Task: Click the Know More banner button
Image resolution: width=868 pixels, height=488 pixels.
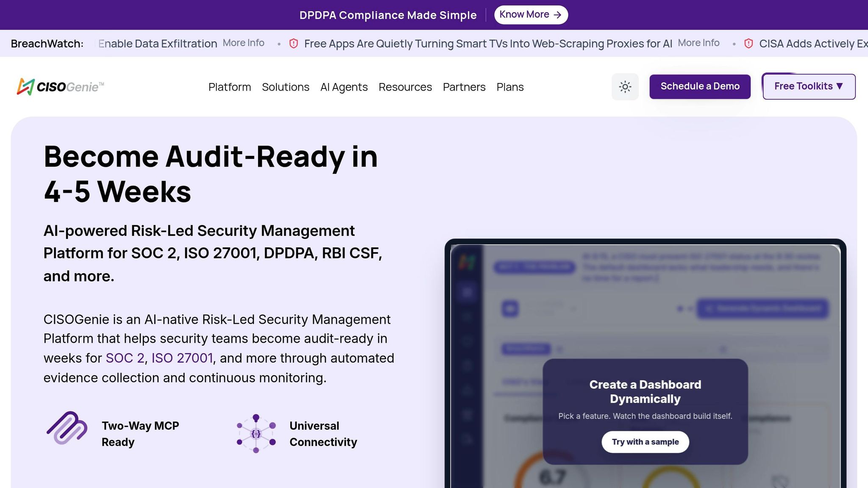Action: pyautogui.click(x=531, y=15)
